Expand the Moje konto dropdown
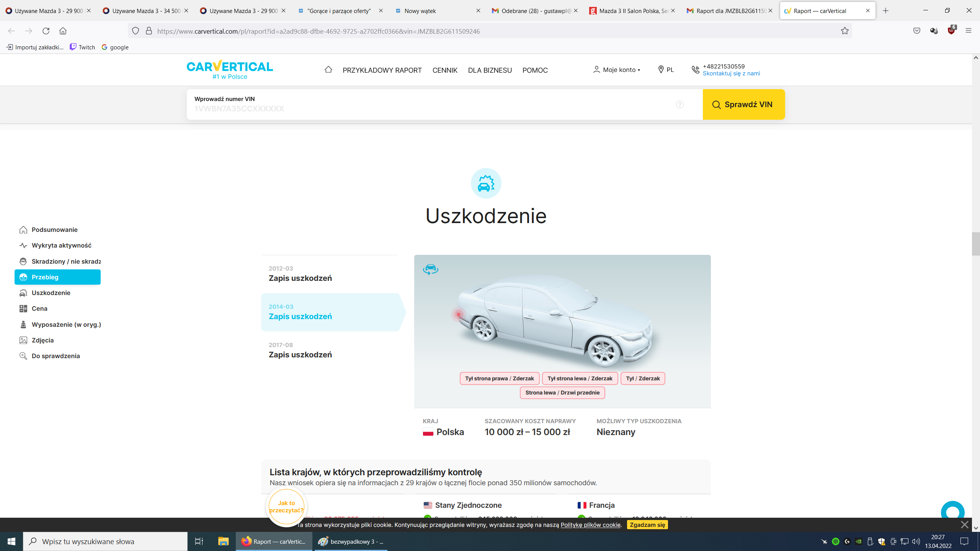 point(617,70)
